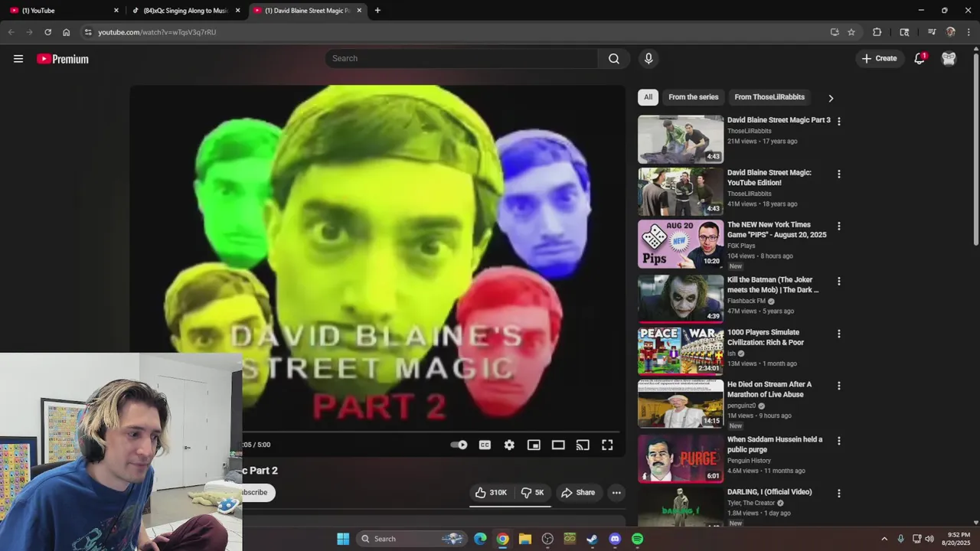The width and height of the screenshot is (980, 551).
Task: Open options for David Blaine Street Magic Part 3
Action: [839, 122]
